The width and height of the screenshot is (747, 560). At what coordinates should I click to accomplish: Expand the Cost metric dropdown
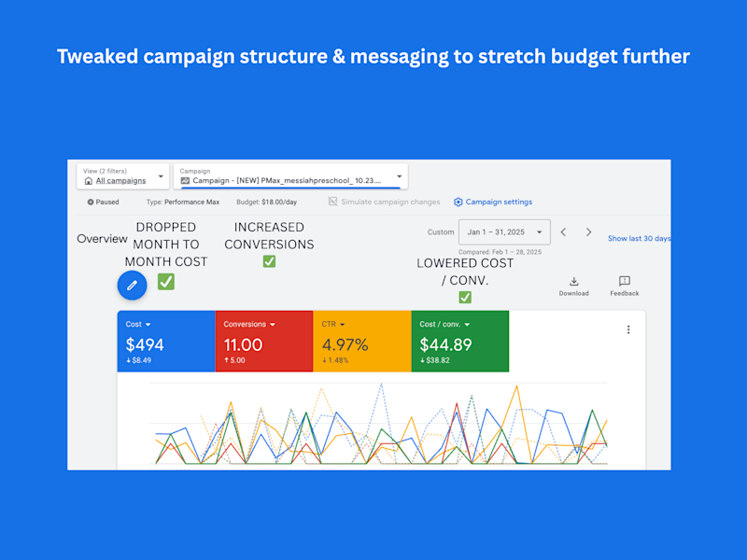point(148,324)
